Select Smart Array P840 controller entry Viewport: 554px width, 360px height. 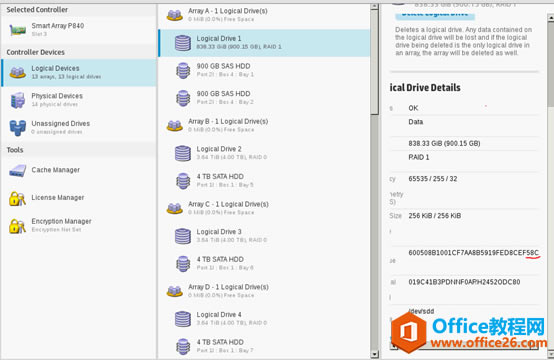click(x=79, y=30)
